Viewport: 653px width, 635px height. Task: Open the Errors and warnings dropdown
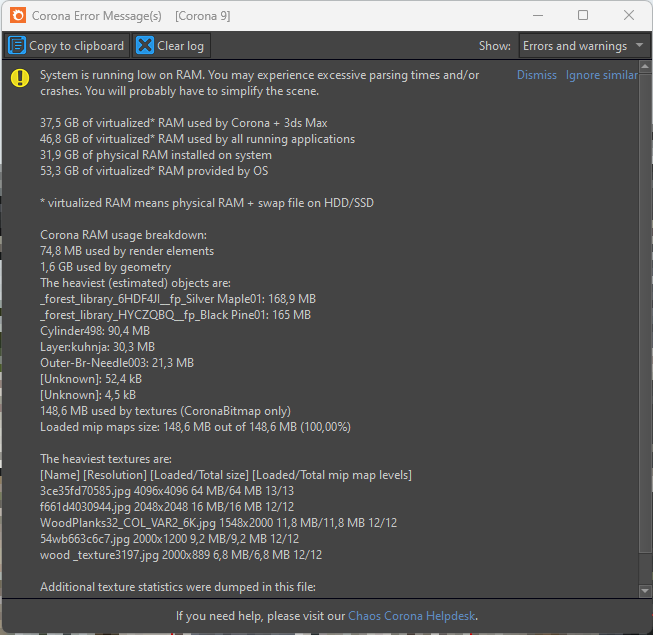click(x=584, y=46)
